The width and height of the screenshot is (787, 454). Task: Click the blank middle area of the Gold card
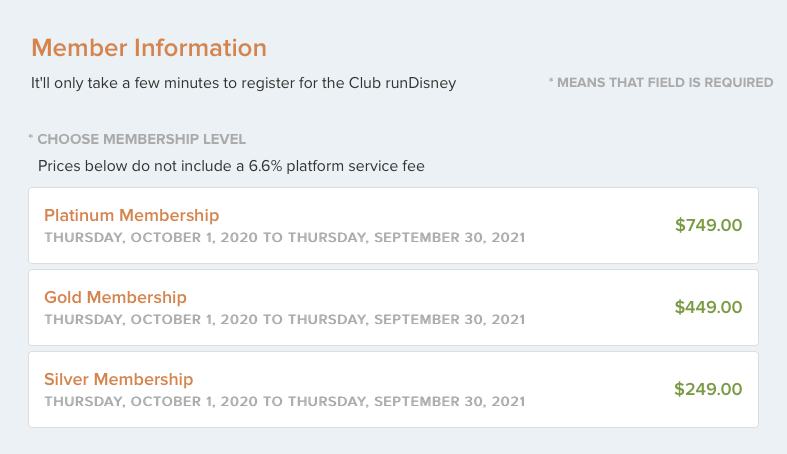coord(600,307)
